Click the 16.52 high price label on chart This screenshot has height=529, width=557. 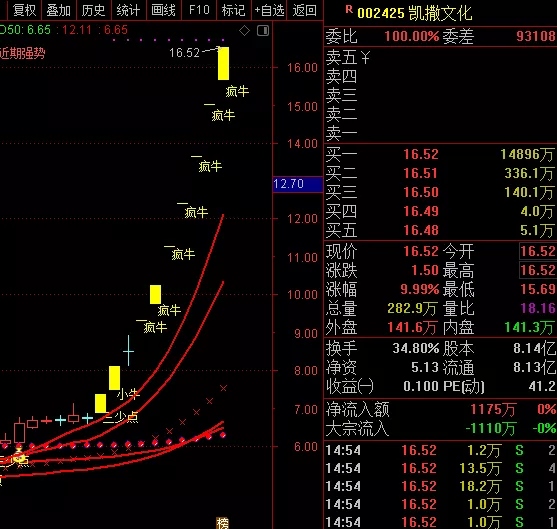click(184, 53)
